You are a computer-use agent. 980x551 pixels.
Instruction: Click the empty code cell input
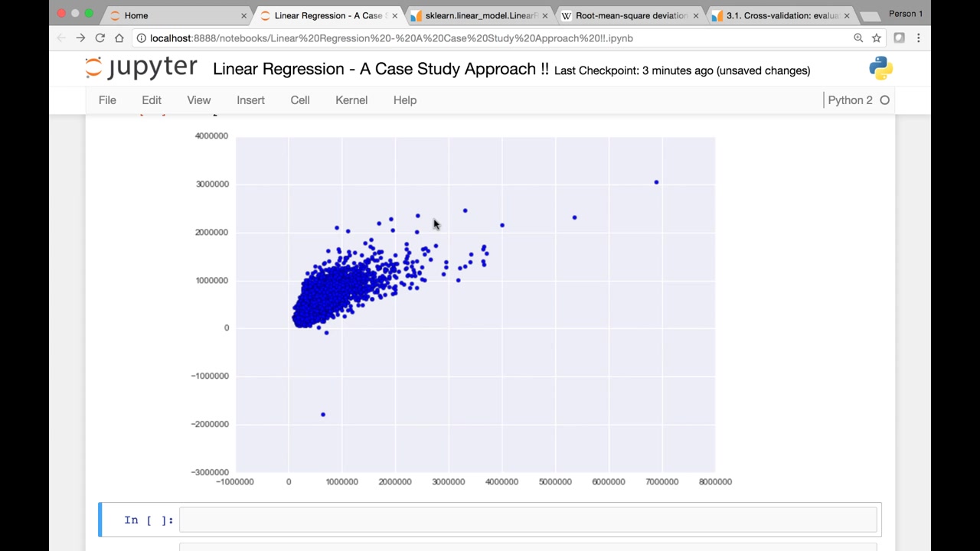[x=528, y=520]
